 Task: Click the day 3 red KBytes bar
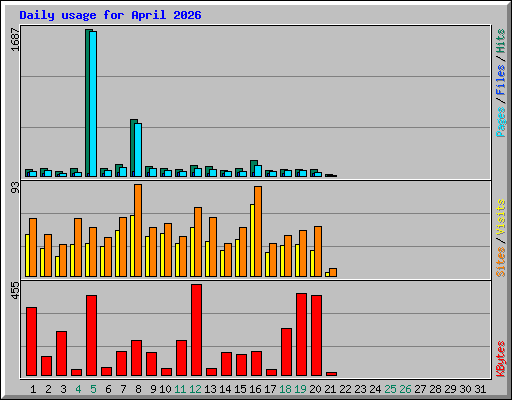(61, 353)
